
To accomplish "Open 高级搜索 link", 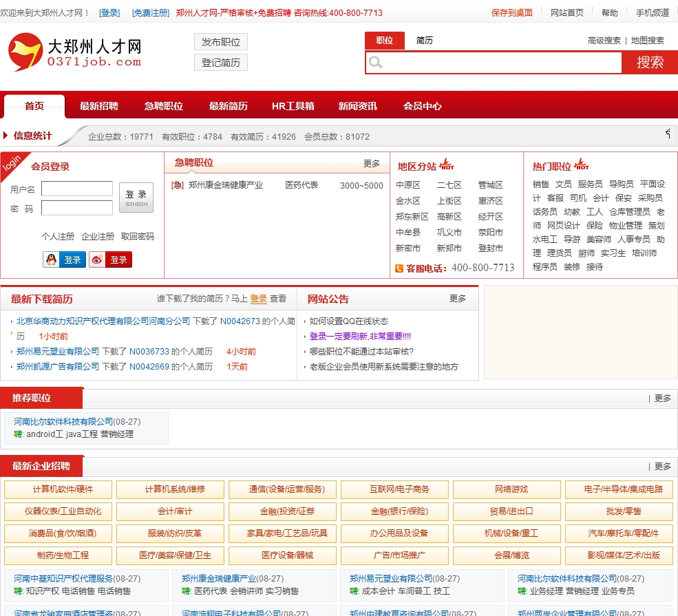I will click(x=604, y=41).
